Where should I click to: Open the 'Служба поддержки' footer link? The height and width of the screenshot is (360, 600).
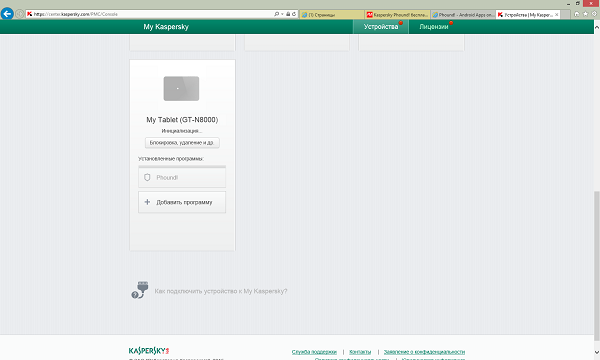pyautogui.click(x=314, y=352)
